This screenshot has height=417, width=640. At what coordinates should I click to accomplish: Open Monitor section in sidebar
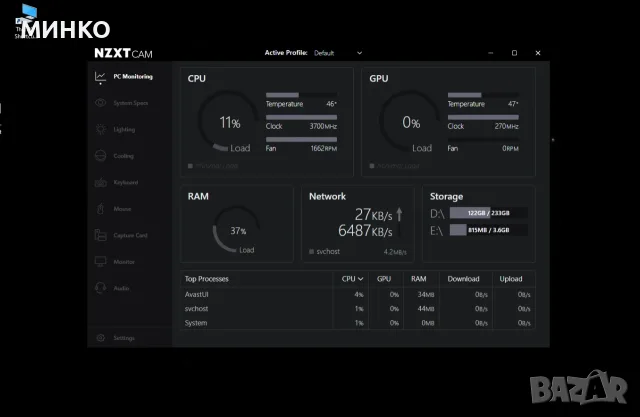coord(124,262)
